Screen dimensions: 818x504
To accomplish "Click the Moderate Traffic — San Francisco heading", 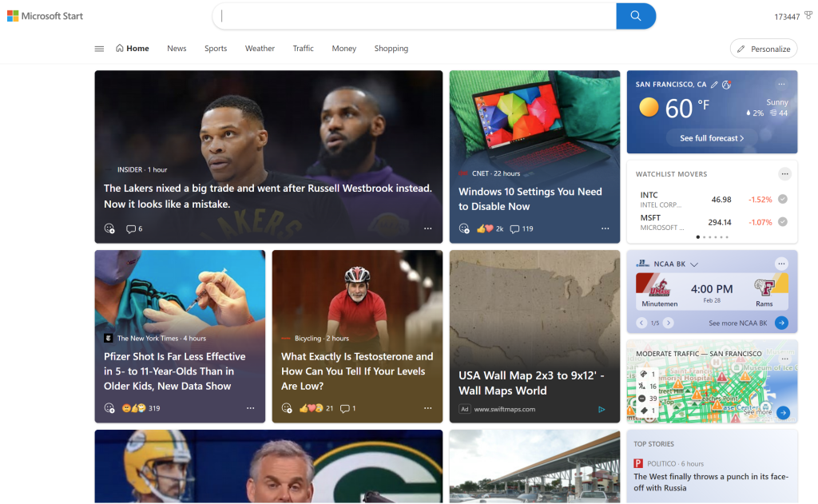I will point(699,354).
